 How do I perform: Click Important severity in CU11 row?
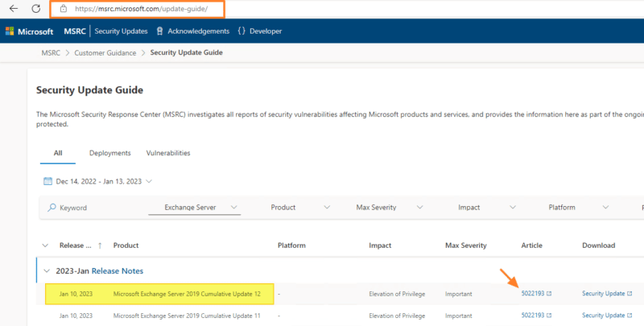458,316
